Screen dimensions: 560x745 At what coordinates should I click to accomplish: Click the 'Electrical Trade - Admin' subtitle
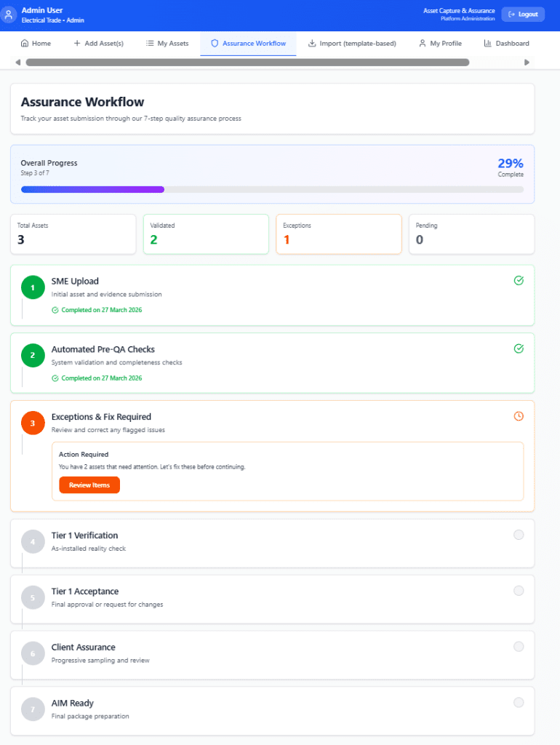tap(52, 20)
